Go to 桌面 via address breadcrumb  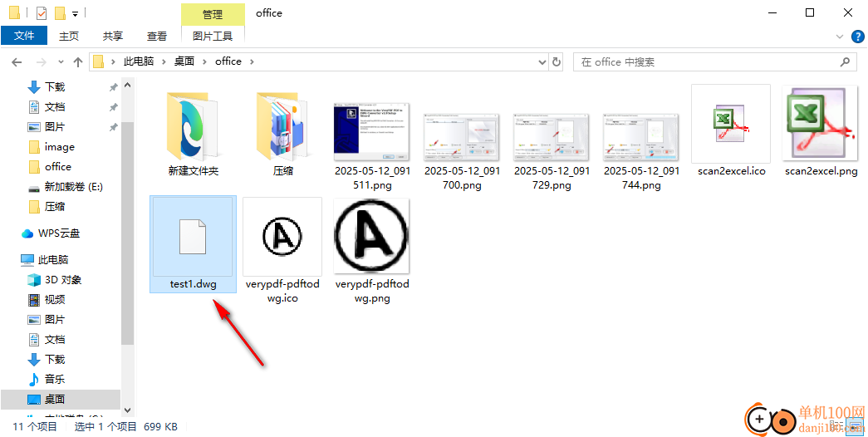coord(184,61)
